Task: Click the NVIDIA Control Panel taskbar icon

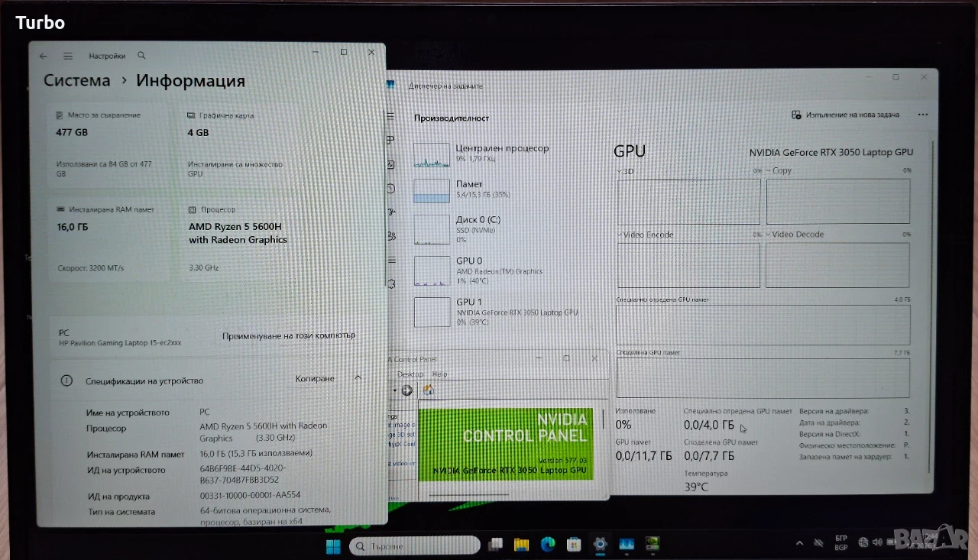Action: (653, 545)
